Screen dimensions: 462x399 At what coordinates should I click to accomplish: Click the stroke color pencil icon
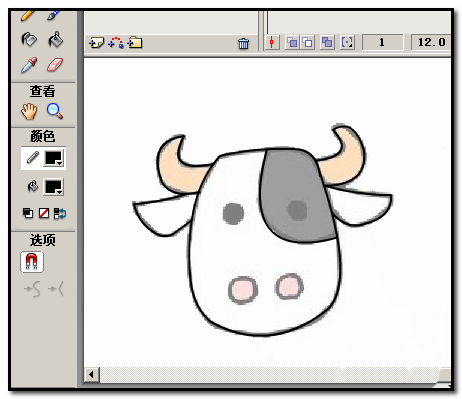point(32,158)
